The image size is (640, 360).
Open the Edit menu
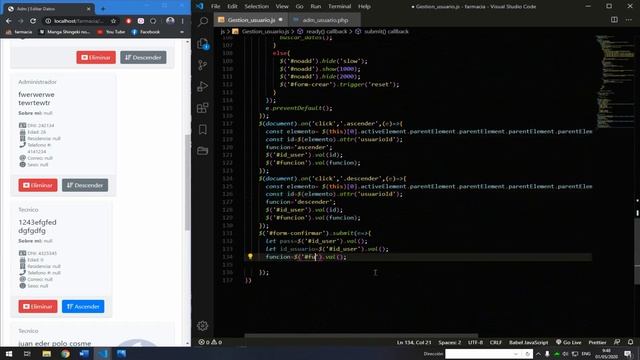click(232, 7)
